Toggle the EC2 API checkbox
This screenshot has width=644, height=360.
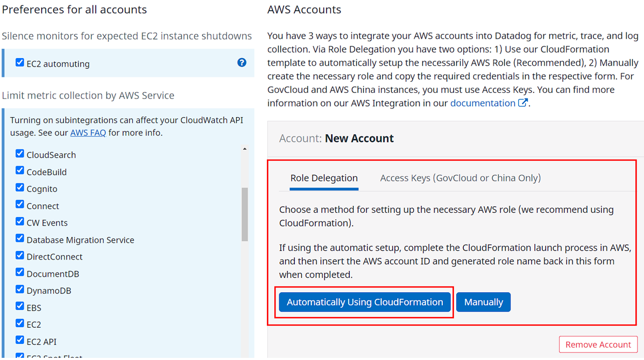[x=20, y=340]
